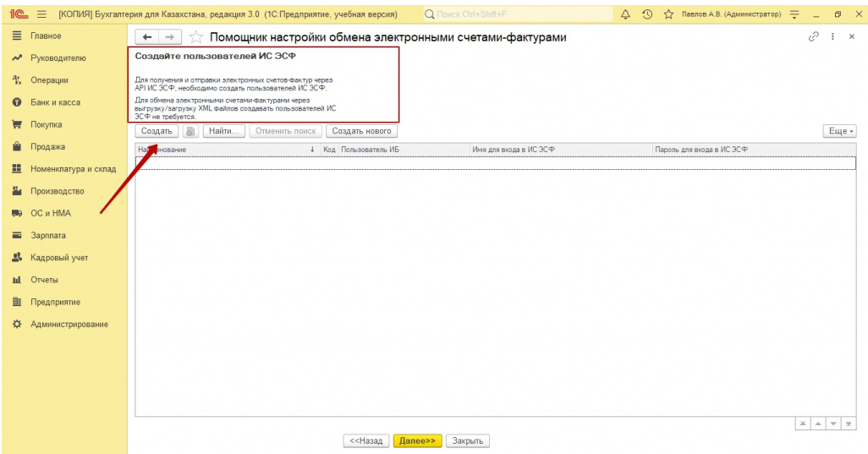Open the main hamburger menu near 1C logo

tap(40, 14)
